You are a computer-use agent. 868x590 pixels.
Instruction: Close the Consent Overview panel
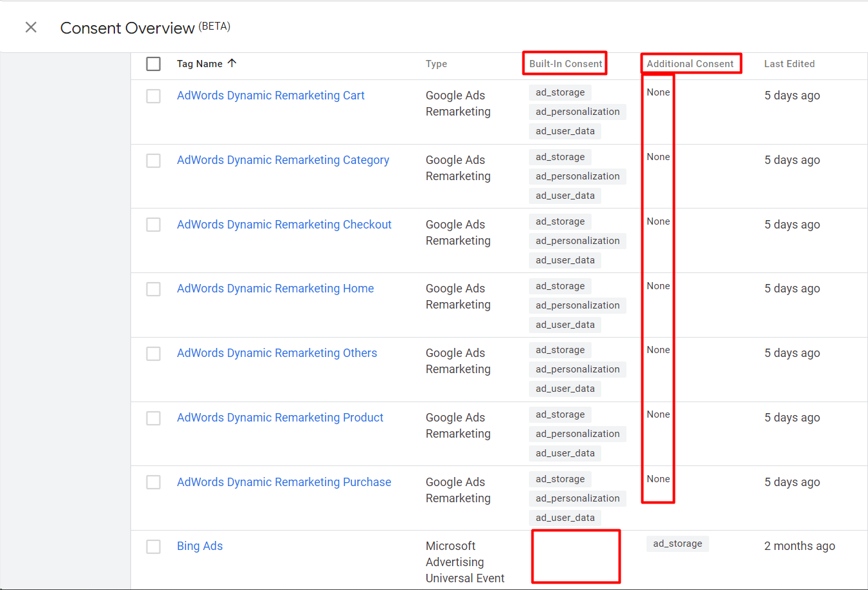tap(31, 27)
